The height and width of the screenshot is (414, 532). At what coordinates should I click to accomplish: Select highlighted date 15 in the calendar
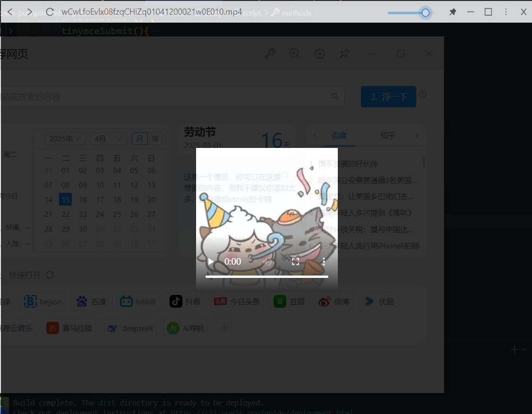(66, 199)
